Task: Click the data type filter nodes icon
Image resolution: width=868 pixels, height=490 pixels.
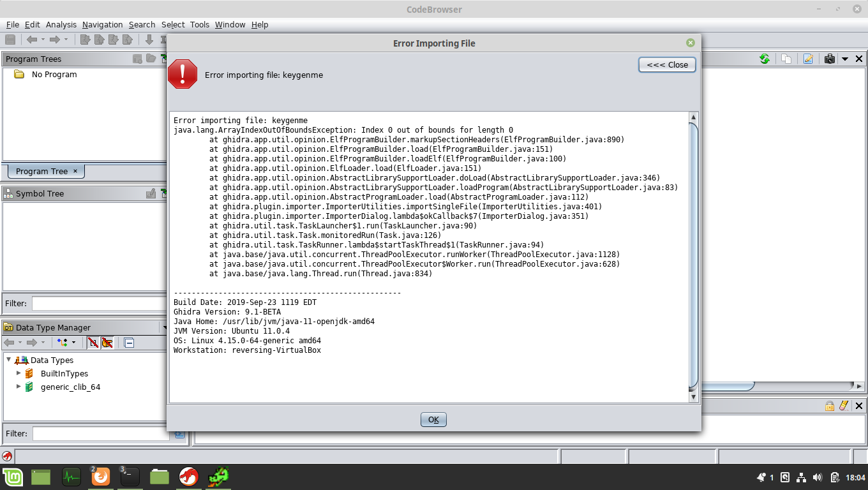Action: 62,343
